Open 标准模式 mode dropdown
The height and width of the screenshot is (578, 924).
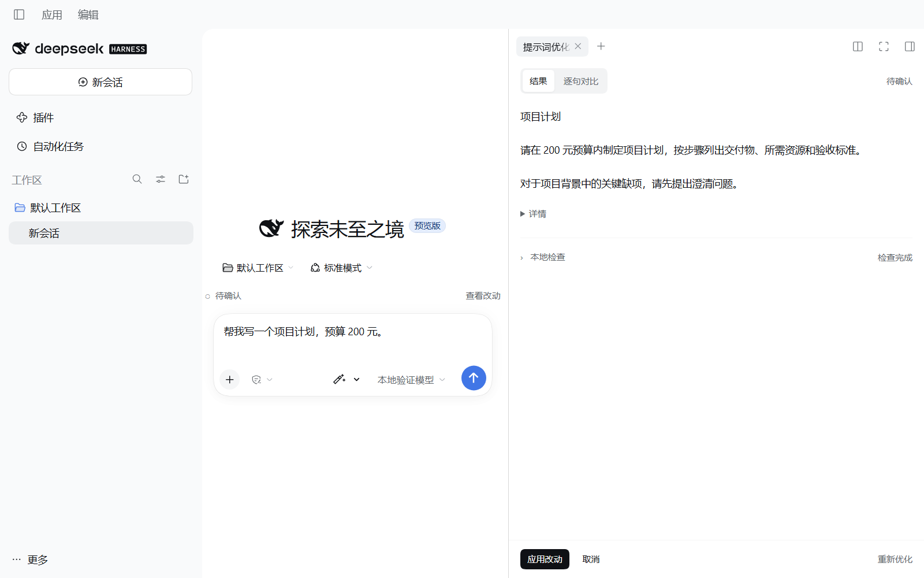(x=342, y=268)
